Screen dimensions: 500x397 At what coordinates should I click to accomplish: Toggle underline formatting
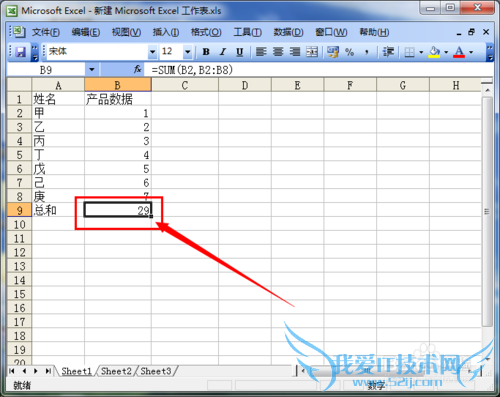click(x=239, y=52)
